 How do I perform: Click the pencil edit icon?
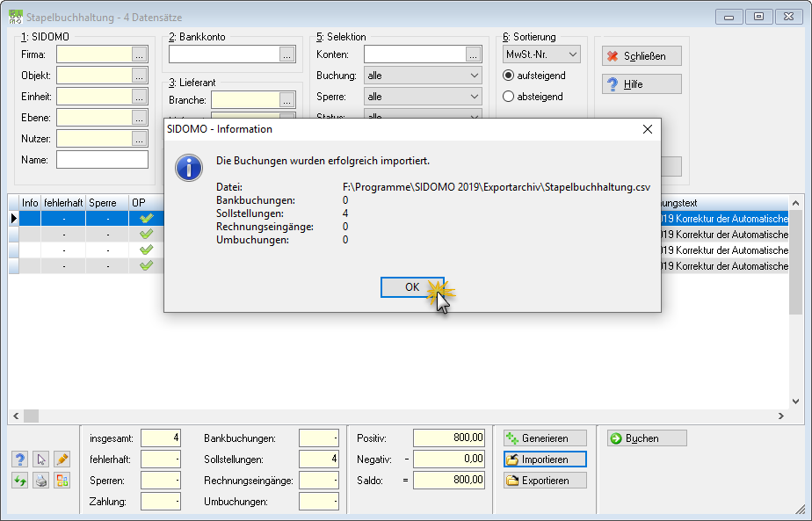click(x=62, y=459)
